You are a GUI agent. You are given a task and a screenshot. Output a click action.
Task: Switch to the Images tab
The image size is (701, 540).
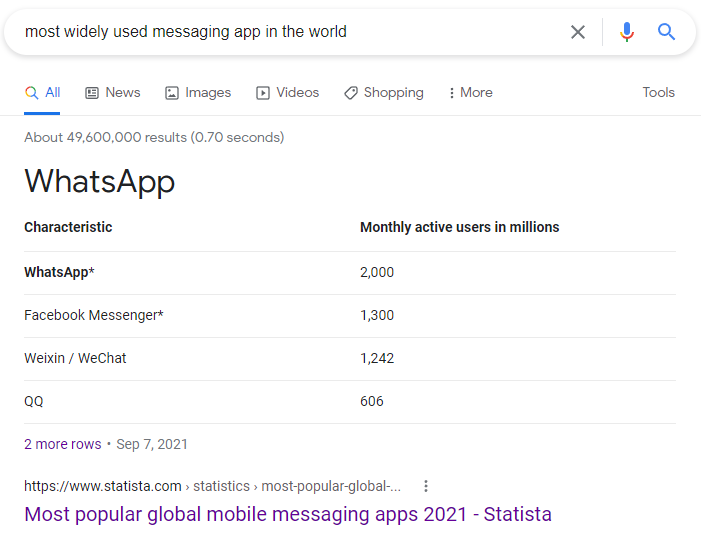[198, 93]
